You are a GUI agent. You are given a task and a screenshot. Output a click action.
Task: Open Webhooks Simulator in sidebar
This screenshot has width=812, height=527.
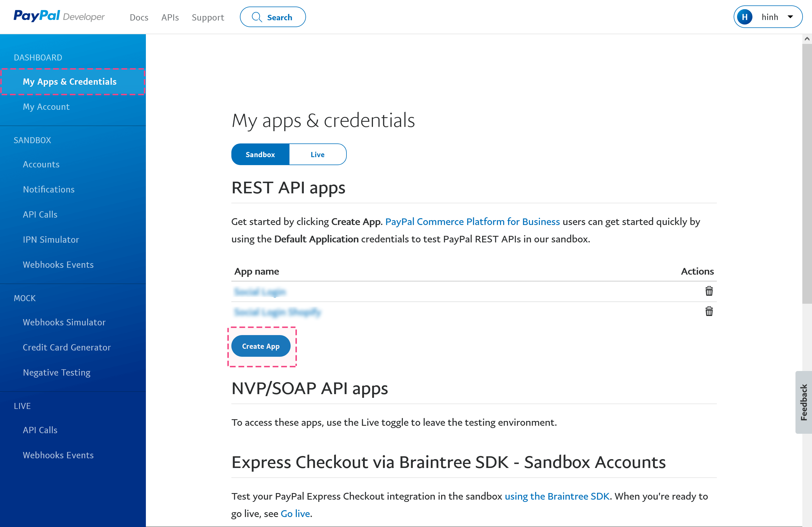pos(64,323)
